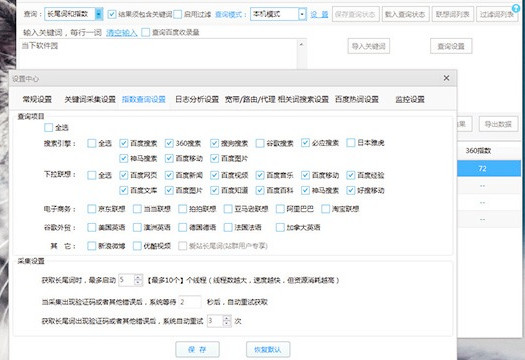
Task: Click 保存查询状态 button
Action: click(x=356, y=14)
